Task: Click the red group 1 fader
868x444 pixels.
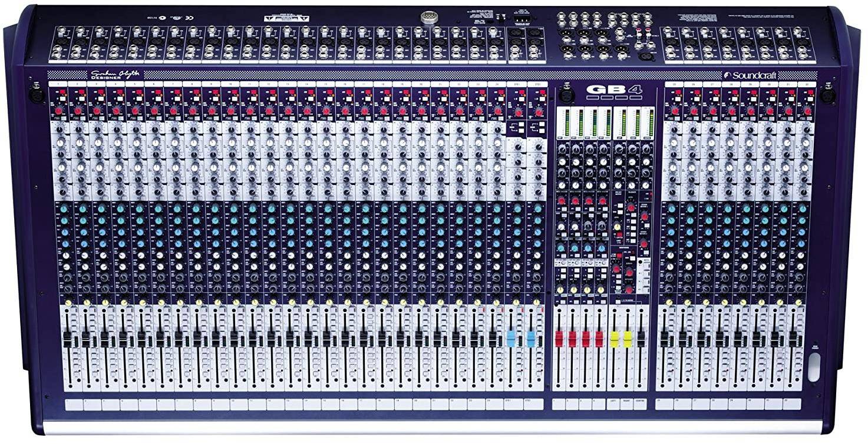Action: pyautogui.click(x=559, y=339)
